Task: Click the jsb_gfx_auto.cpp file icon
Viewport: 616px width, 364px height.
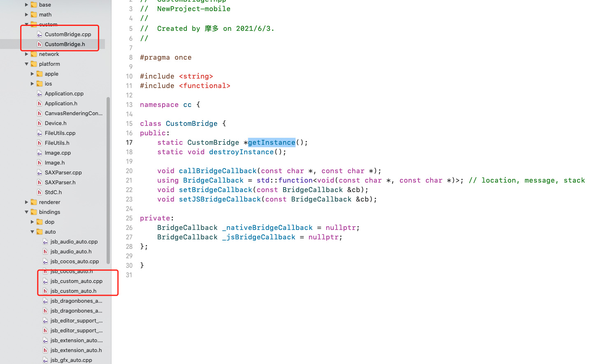Action: tap(45, 360)
